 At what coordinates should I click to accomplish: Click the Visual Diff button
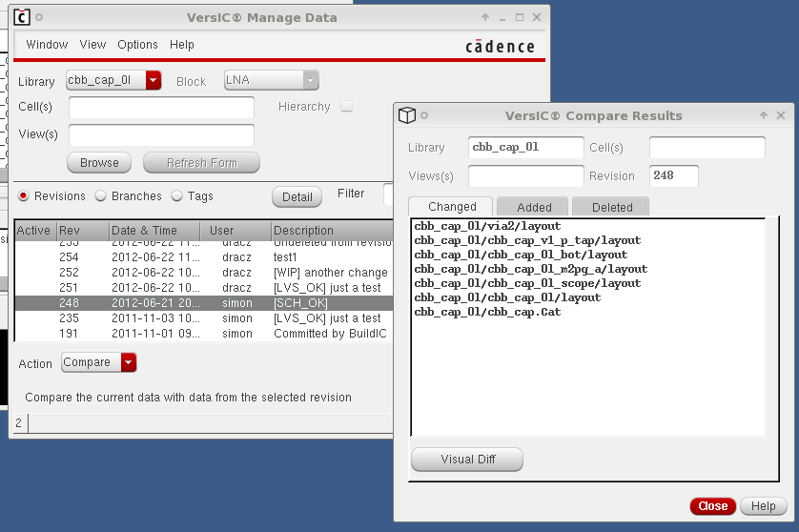[467, 460]
